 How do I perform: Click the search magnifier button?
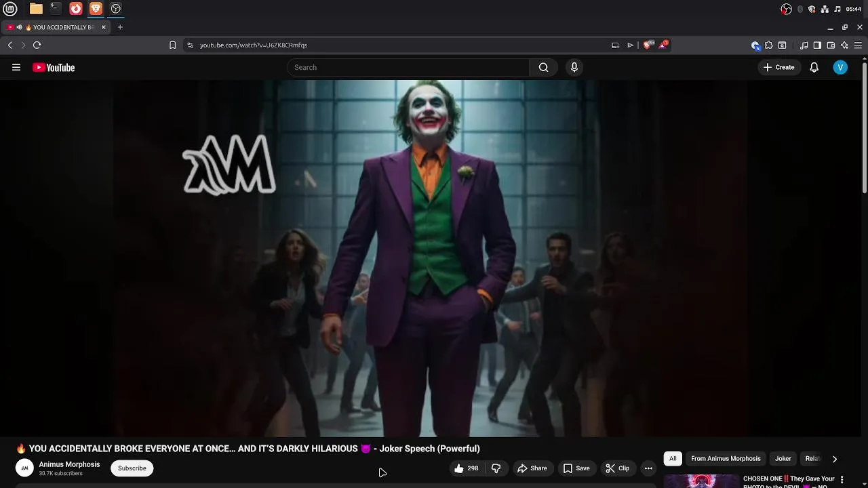pyautogui.click(x=543, y=67)
